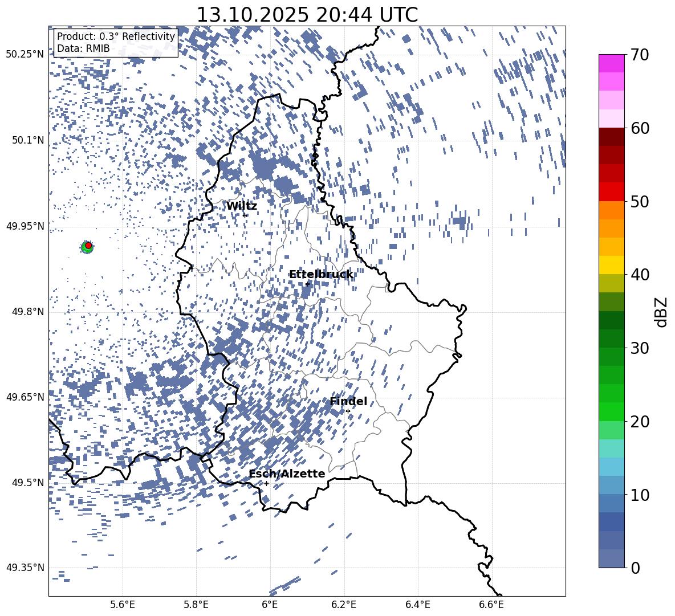Click the title '13.10.2025 20:44 UTC'
Viewport: 675px width, 616px height.
pos(307,15)
